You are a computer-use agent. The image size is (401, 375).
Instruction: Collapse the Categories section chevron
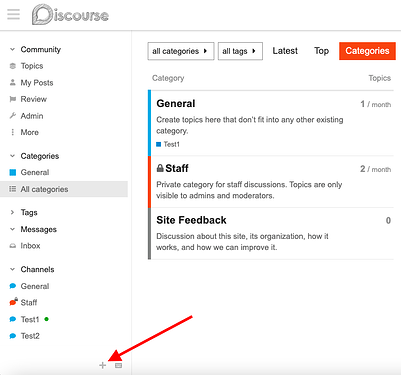point(12,156)
